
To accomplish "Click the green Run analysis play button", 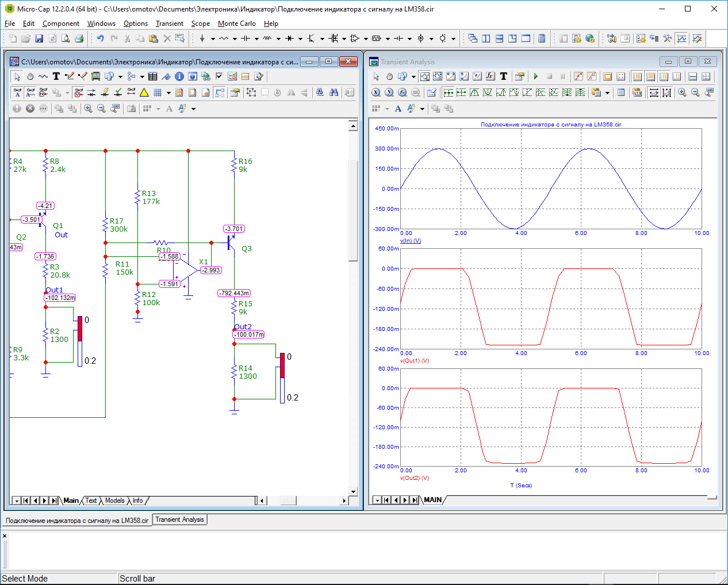I will click(x=536, y=76).
